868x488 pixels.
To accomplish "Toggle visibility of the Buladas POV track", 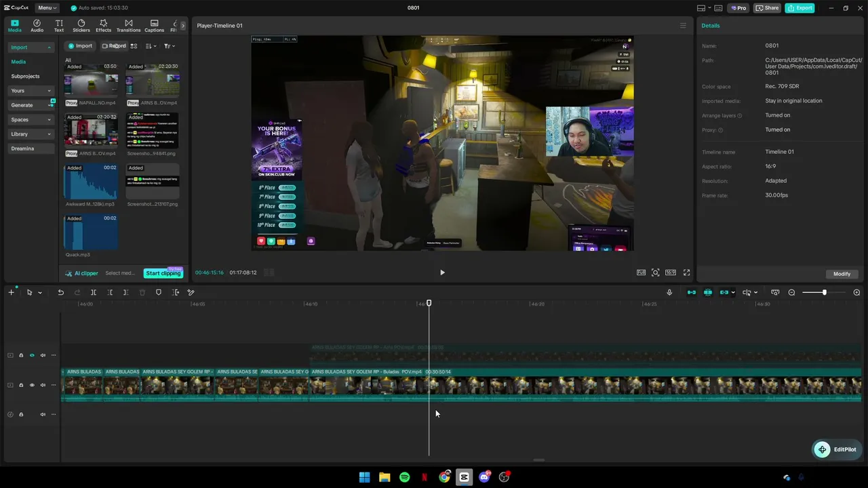I will pos(32,385).
